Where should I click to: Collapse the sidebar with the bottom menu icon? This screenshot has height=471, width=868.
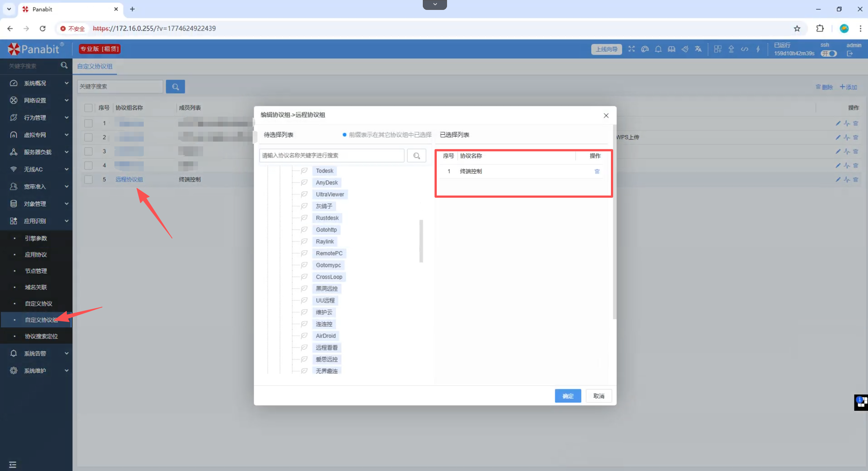[x=13, y=465]
